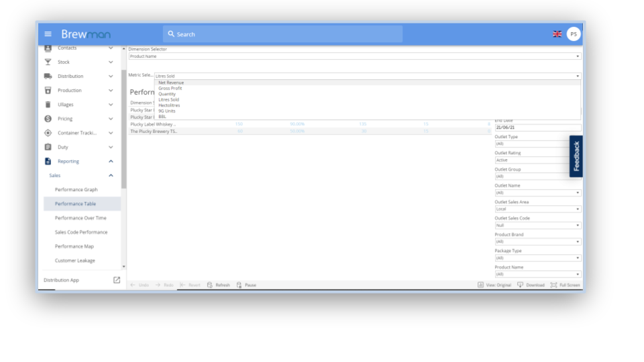Open the Outlet Sales Code Null dropdown
Screen dimensions: 644x362
tap(537, 225)
